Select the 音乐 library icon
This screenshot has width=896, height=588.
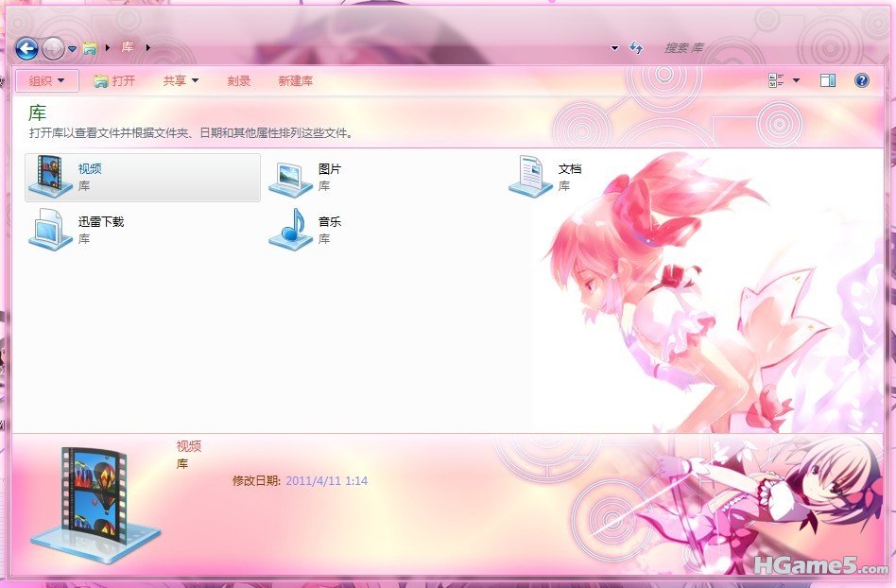pyautogui.click(x=290, y=229)
